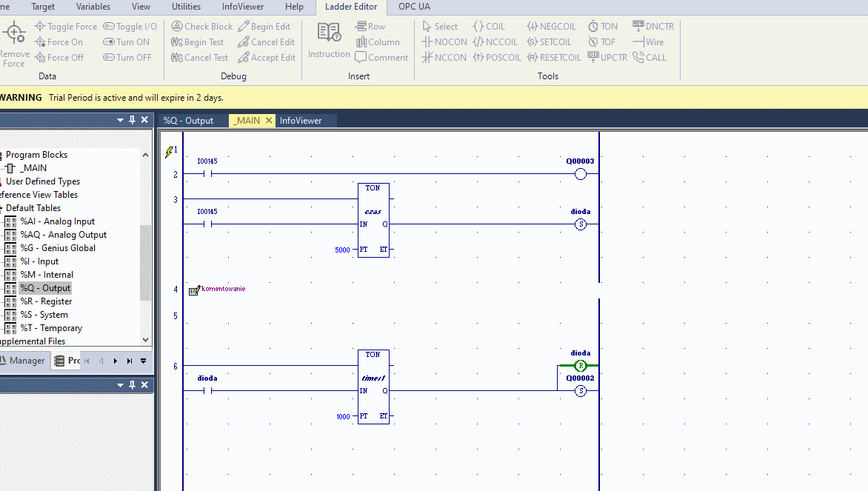868x491 pixels.
Task: Choose the COIL tool
Action: click(489, 27)
